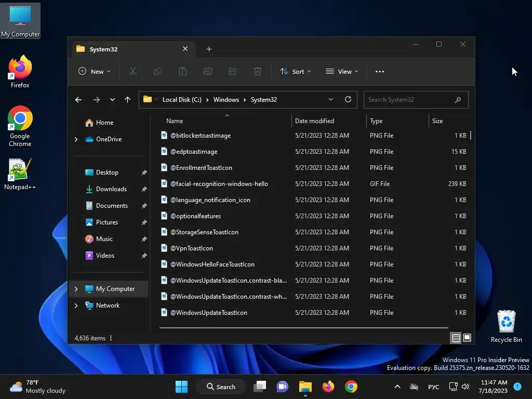Switch to large thumbnails view in status bar
The width and height of the screenshot is (532, 399).
click(467, 338)
